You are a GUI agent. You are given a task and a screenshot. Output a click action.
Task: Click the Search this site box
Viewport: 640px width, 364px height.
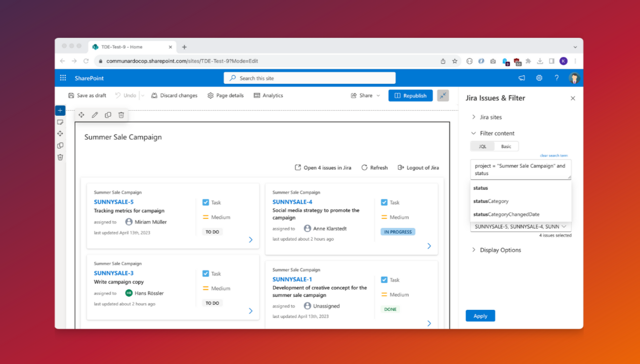coord(310,78)
